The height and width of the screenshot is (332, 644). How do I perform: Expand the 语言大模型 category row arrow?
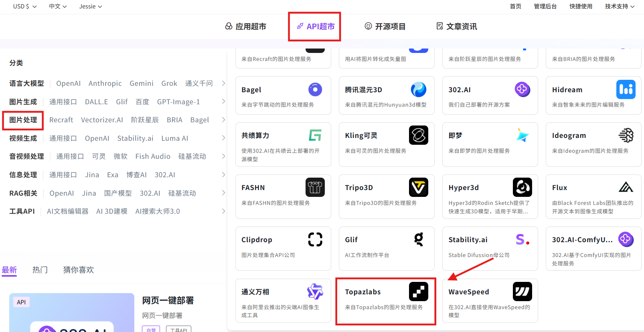[223, 83]
